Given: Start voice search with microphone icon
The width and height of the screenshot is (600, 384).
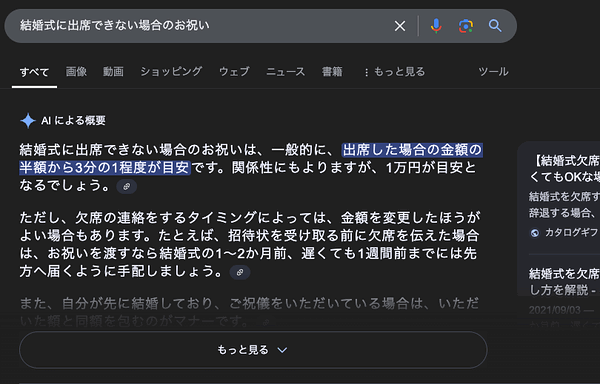Looking at the screenshot, I should (436, 26).
